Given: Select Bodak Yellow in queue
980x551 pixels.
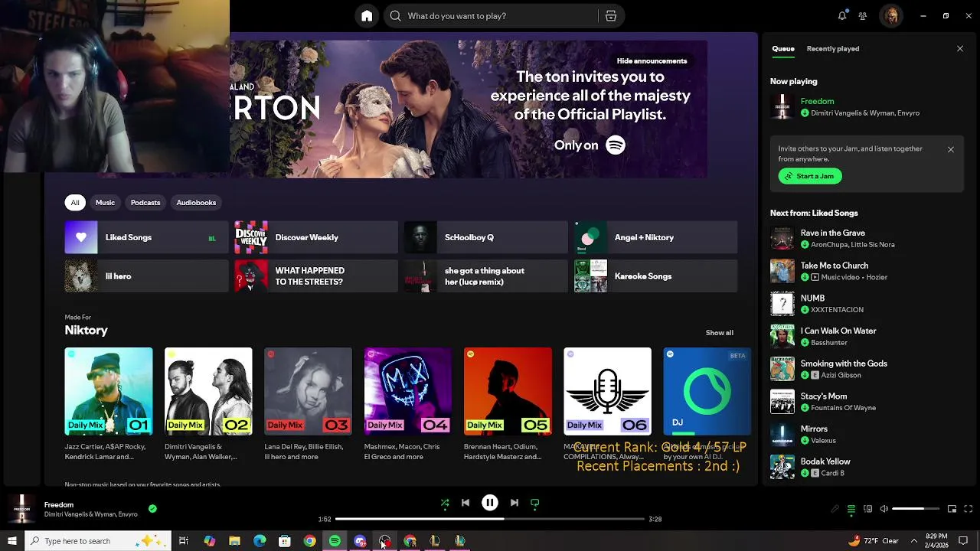Looking at the screenshot, I should click(867, 467).
